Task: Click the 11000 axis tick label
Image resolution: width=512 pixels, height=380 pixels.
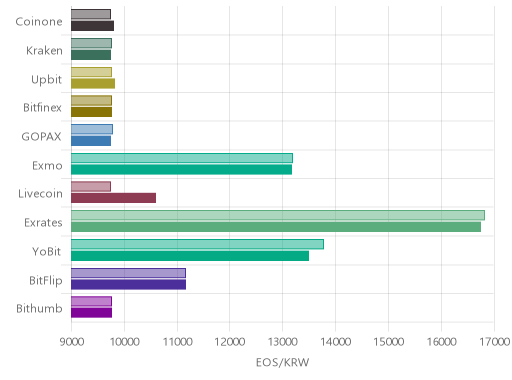Action: [177, 342]
